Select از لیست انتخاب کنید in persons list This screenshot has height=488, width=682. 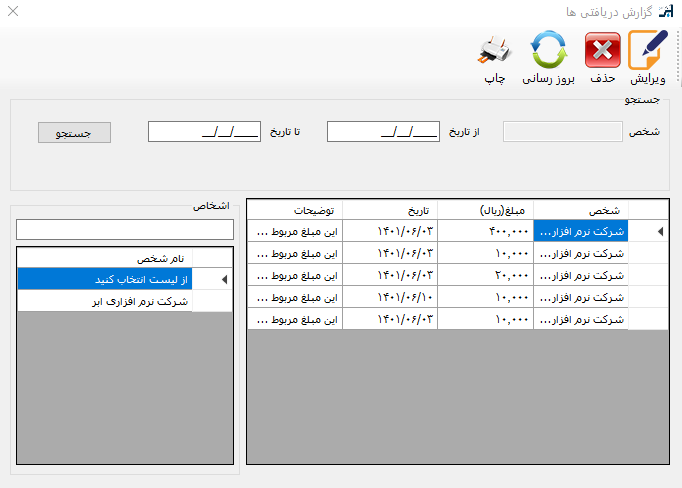105,279
